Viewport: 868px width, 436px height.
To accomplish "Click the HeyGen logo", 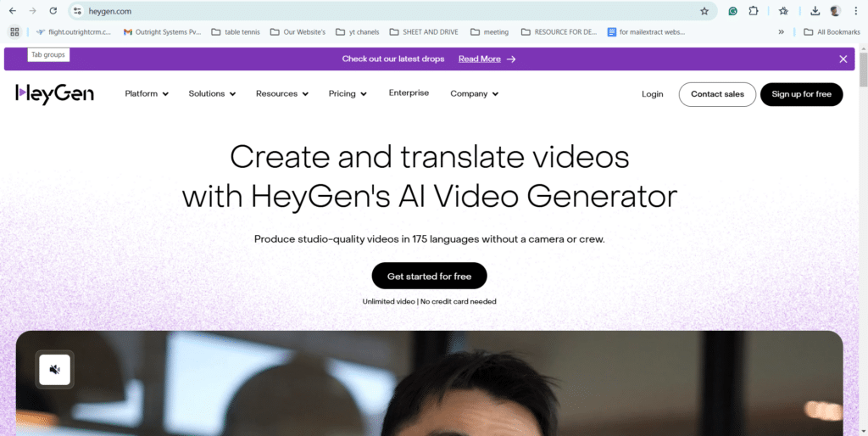I will coord(54,94).
